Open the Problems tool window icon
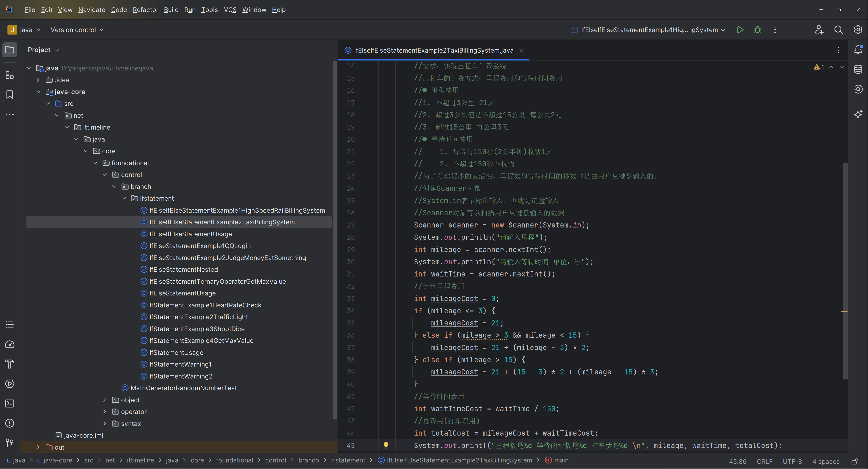This screenshot has width=868, height=469. (x=10, y=423)
